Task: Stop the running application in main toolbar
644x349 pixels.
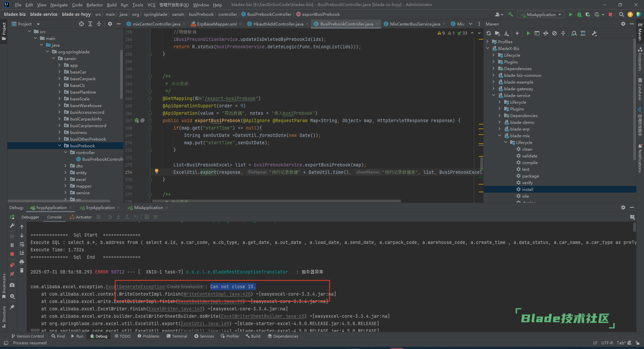Action: tap(610, 14)
